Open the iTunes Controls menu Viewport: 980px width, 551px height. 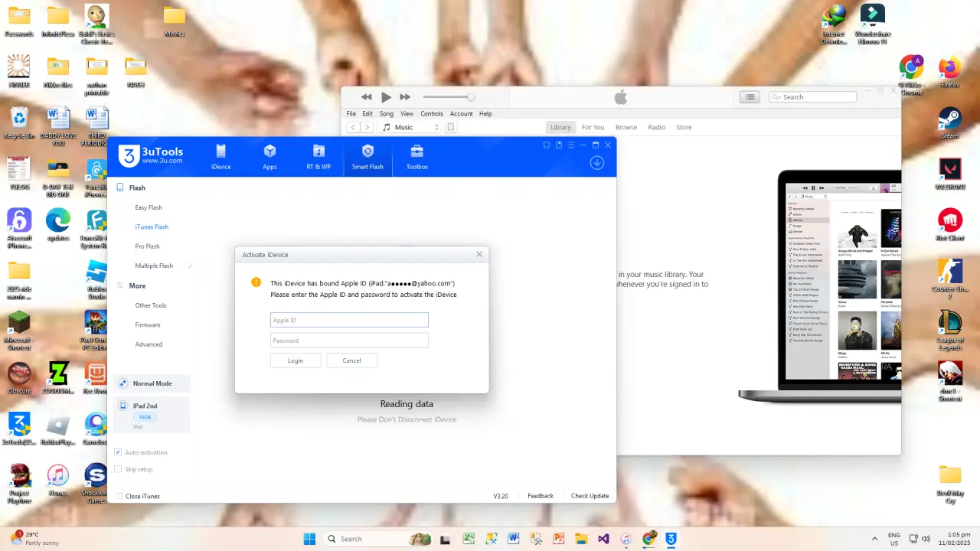click(432, 113)
